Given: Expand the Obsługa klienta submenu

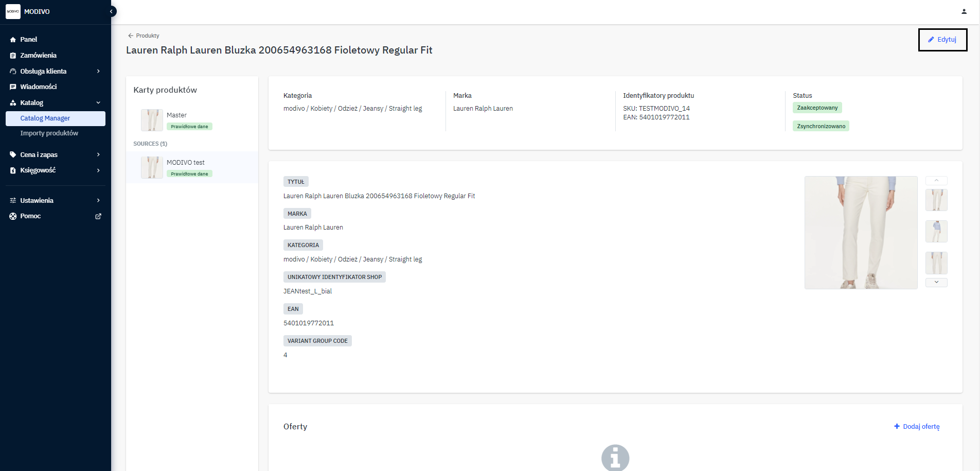Looking at the screenshot, I should (98, 72).
